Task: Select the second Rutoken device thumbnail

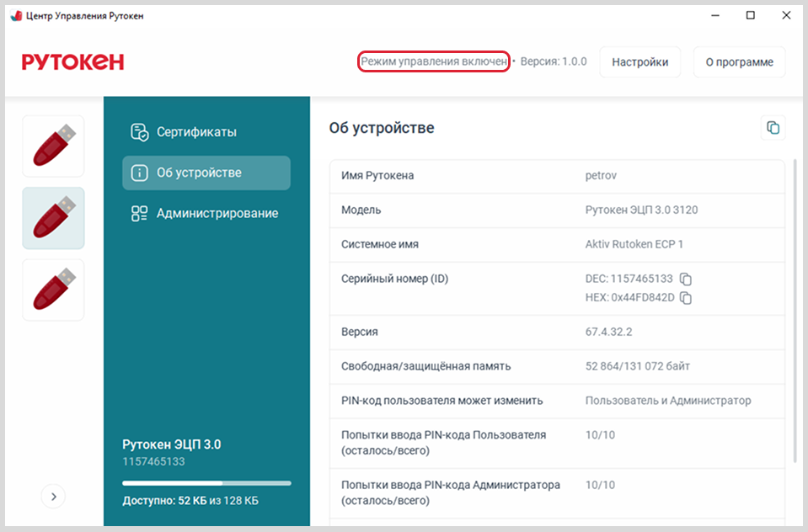Action: 53,218
